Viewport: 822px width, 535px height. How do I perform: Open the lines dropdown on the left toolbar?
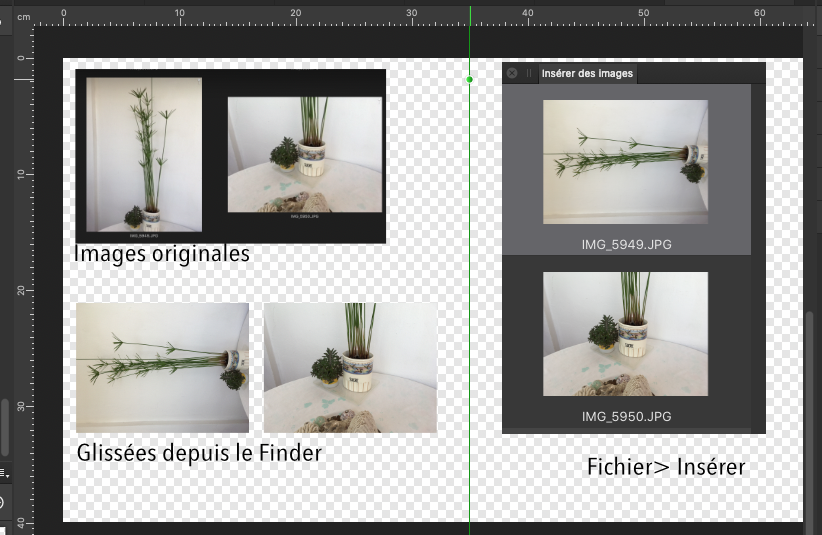click(5, 473)
